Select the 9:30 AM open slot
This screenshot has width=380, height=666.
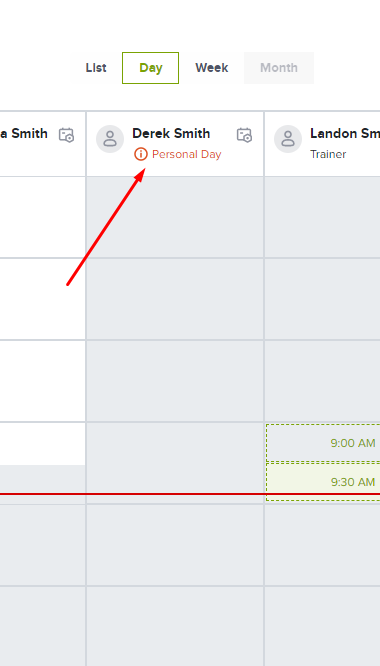pyautogui.click(x=323, y=482)
